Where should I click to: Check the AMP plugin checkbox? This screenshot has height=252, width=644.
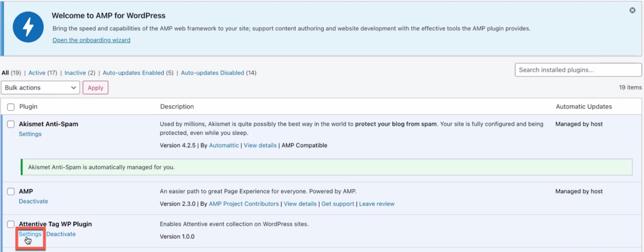[11, 192]
